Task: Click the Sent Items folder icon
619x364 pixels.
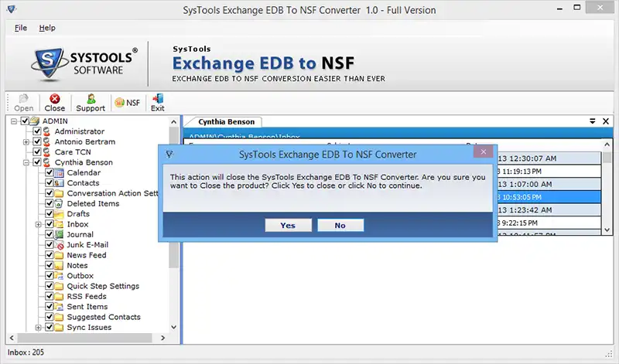Action: coord(59,306)
